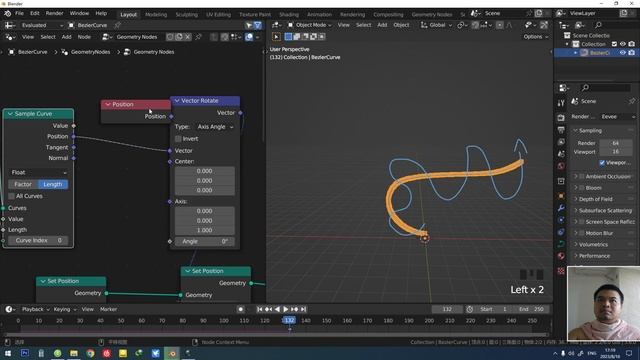Click the select mode Set New icon
The width and height of the screenshot is (640, 360).
point(288,37)
